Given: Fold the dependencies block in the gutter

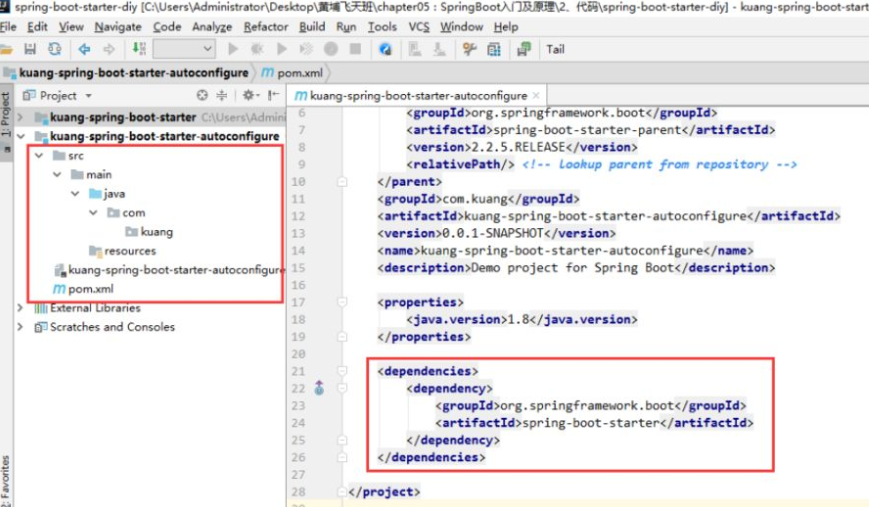Looking at the screenshot, I should coord(342,371).
